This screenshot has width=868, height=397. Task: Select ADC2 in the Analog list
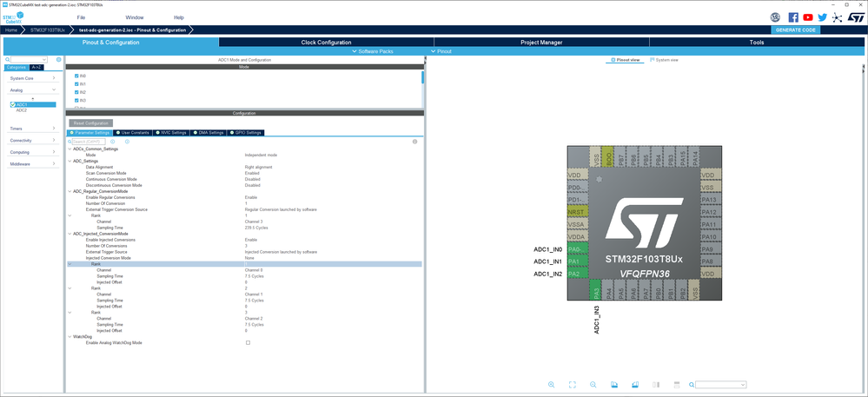pos(21,110)
